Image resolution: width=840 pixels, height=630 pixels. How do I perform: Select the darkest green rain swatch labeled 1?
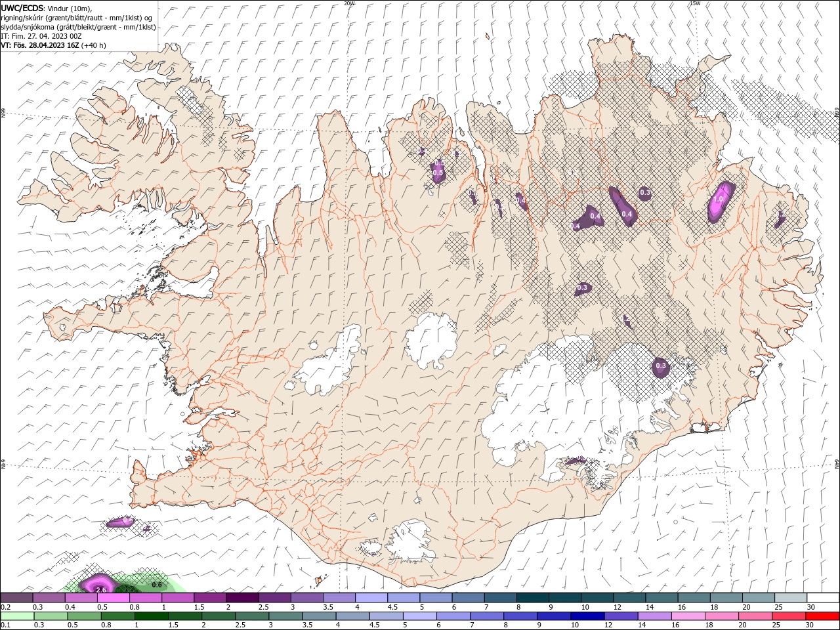tap(152, 616)
